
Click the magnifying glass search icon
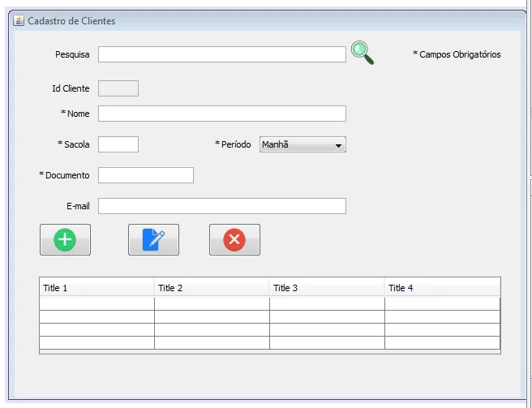click(362, 53)
